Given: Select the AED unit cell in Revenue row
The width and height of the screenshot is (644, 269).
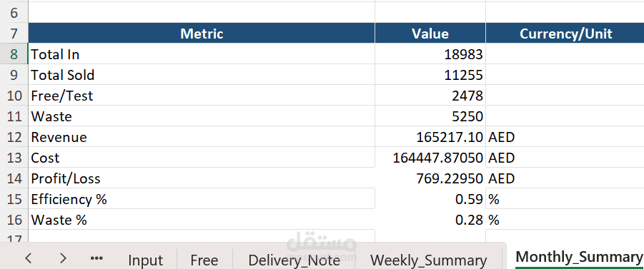Looking at the screenshot, I should [x=565, y=137].
